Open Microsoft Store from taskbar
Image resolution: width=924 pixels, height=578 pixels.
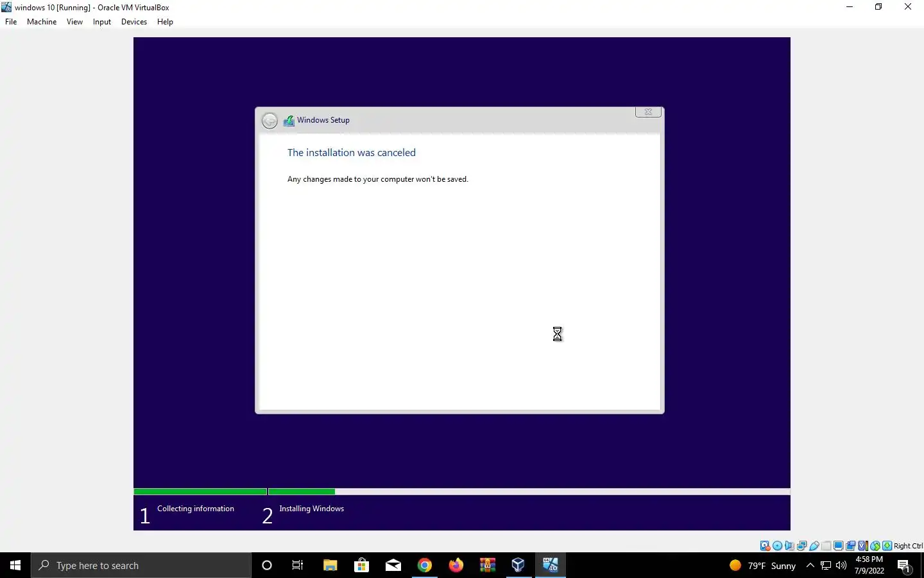tap(362, 565)
